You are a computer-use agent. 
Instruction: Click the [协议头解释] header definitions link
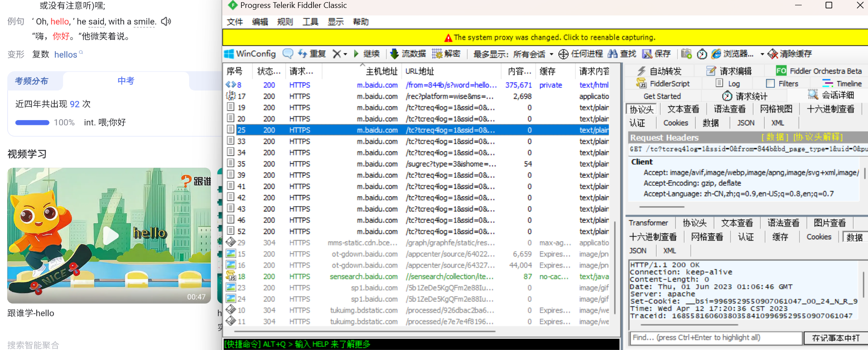818,137
